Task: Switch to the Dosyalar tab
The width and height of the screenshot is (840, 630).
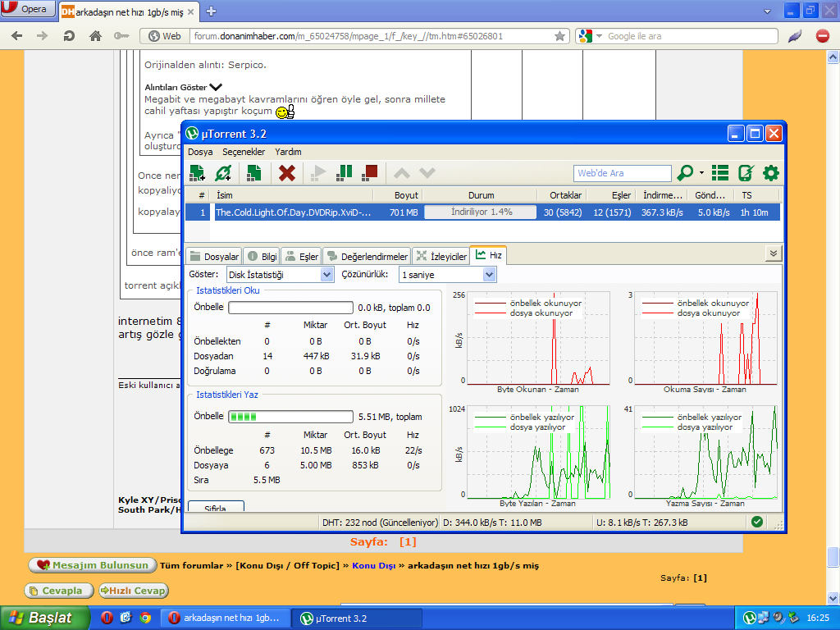Action: pyautogui.click(x=214, y=256)
